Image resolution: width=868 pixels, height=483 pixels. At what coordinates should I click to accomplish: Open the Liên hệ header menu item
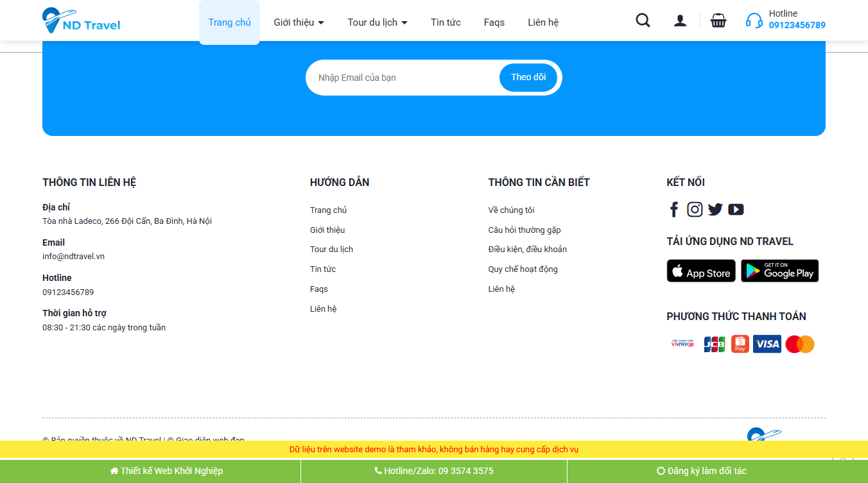click(x=543, y=22)
